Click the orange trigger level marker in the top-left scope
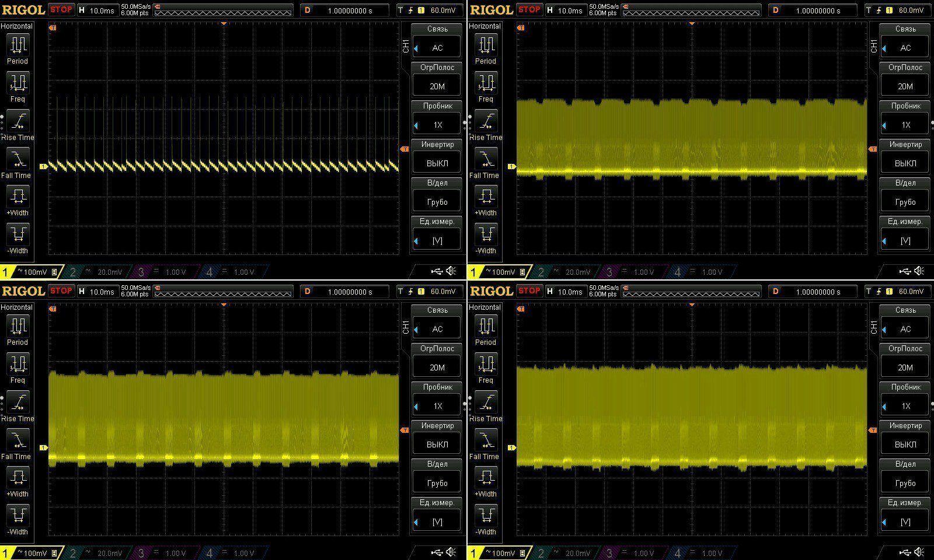Image resolution: width=934 pixels, height=560 pixels. coord(405,149)
